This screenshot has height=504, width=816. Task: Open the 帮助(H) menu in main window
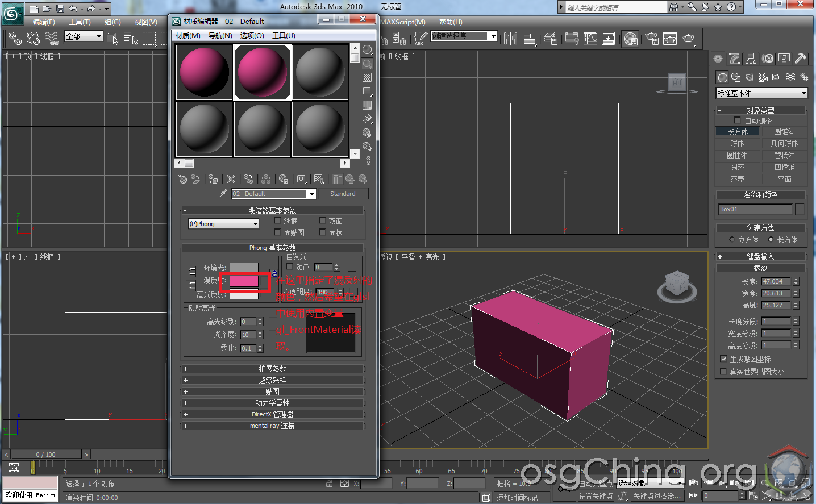pyautogui.click(x=451, y=22)
